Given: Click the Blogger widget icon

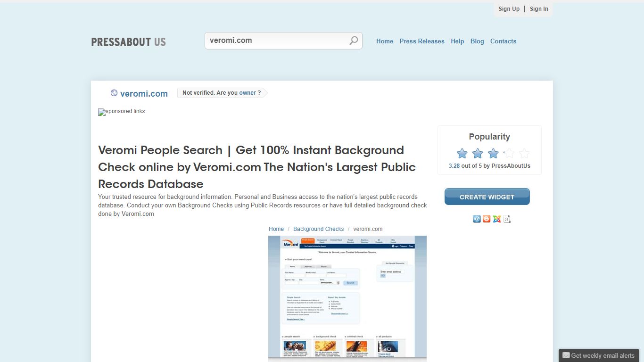Looking at the screenshot, I should 487,219.
